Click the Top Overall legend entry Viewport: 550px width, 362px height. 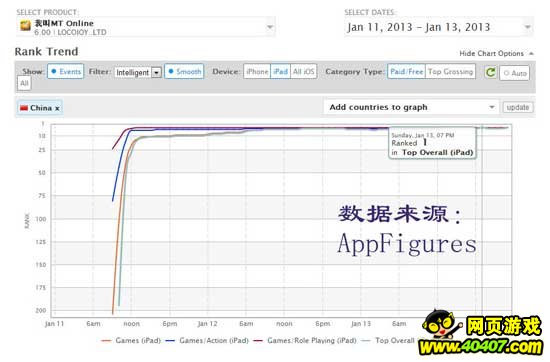389,341
